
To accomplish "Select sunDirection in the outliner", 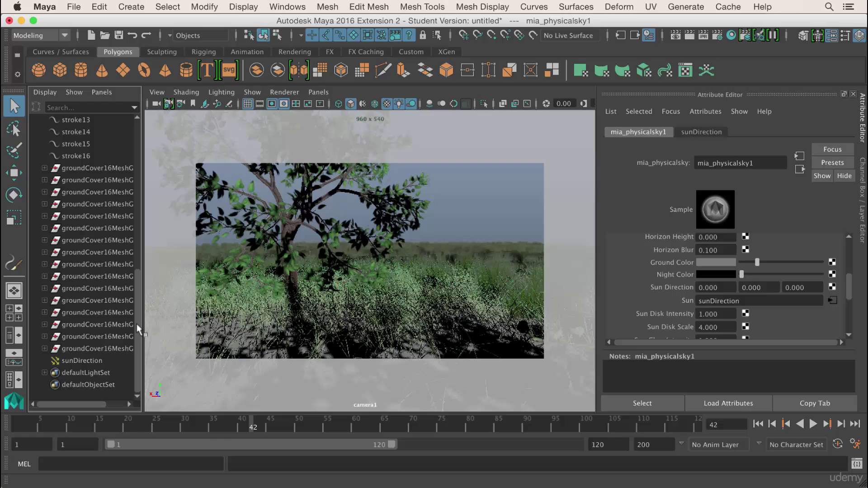I will point(82,361).
